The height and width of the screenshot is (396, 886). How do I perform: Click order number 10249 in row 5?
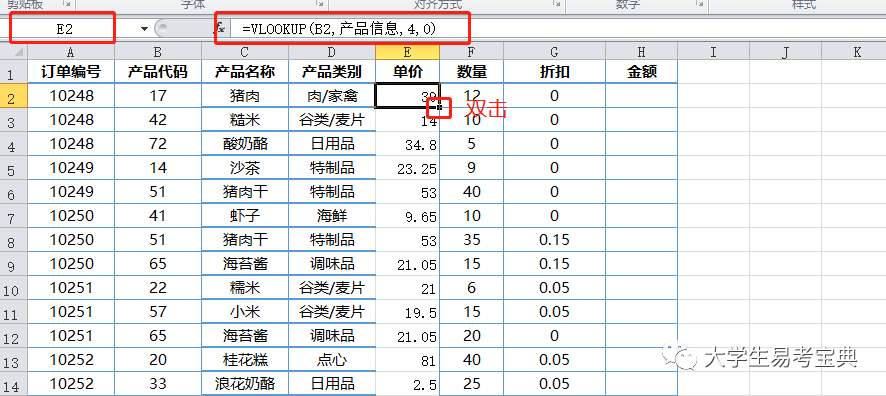tap(71, 168)
